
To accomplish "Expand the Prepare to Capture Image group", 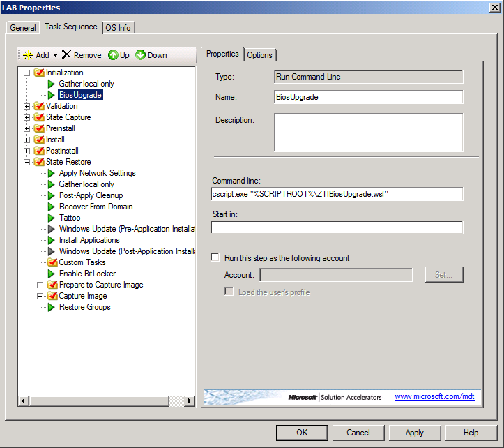I will coord(40,285).
